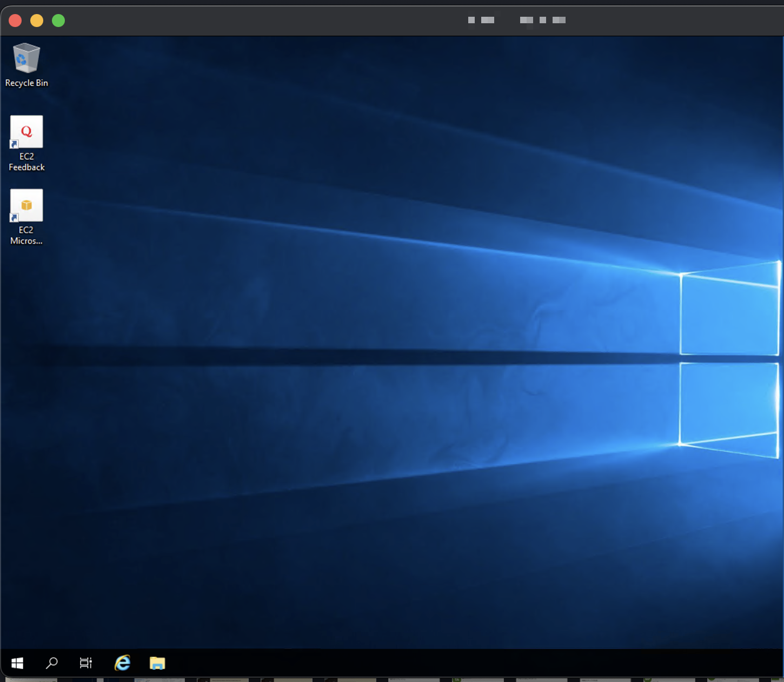Click the "EC2 Feedback" label text
Screen dimensions: 784x682
coord(26,162)
